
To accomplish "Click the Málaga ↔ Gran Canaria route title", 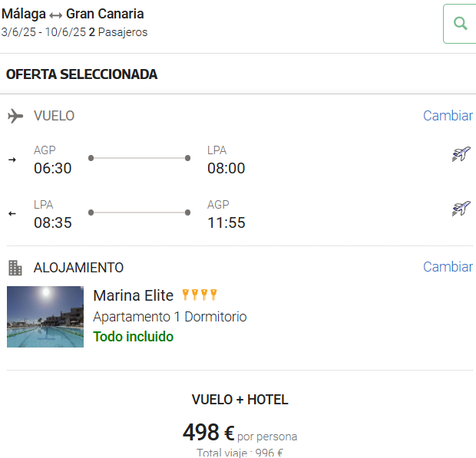I will tap(73, 14).
